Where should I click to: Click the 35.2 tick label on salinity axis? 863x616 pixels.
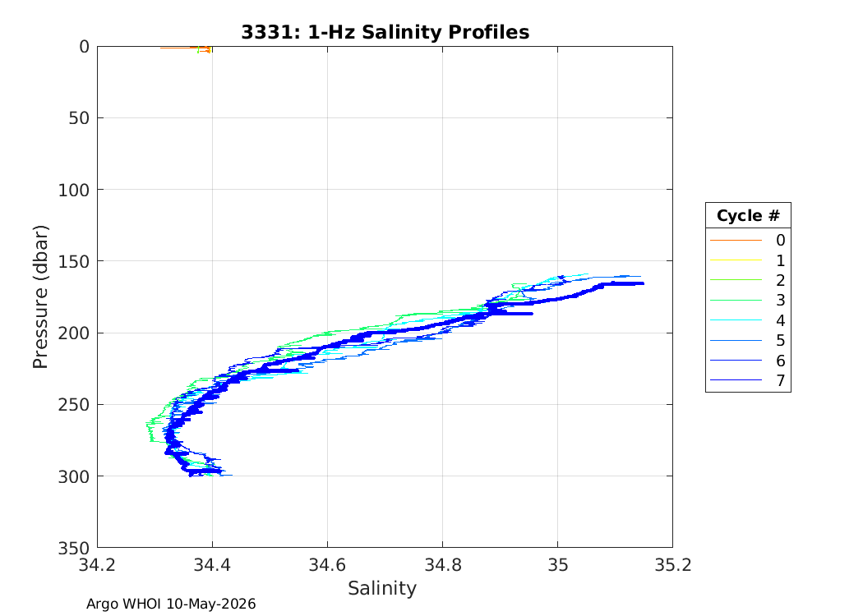click(672, 565)
